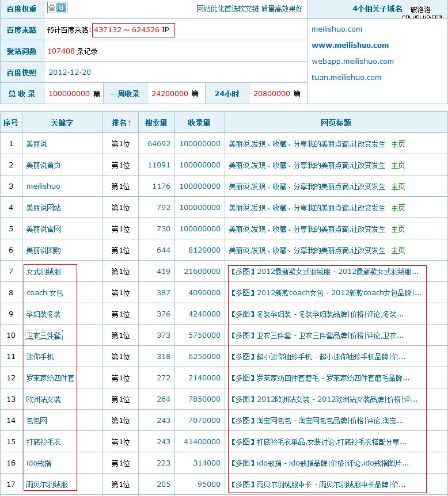Sort the table by the 排名 column header

point(121,123)
